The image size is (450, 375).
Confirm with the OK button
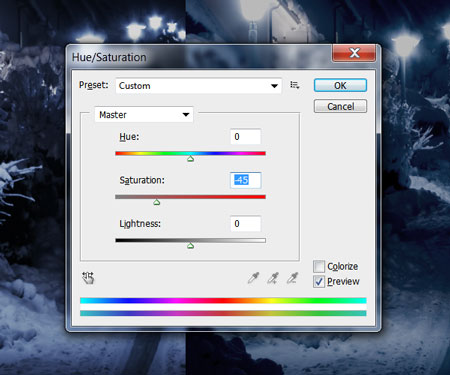coord(340,85)
